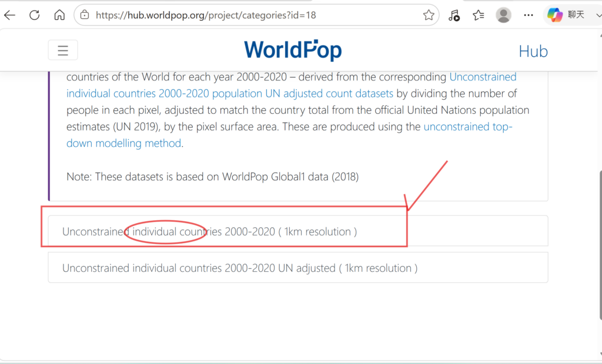Open Unconstrained individual countries 2000-2020 1km item
The height and width of the screenshot is (364, 602).
pyautogui.click(x=298, y=231)
